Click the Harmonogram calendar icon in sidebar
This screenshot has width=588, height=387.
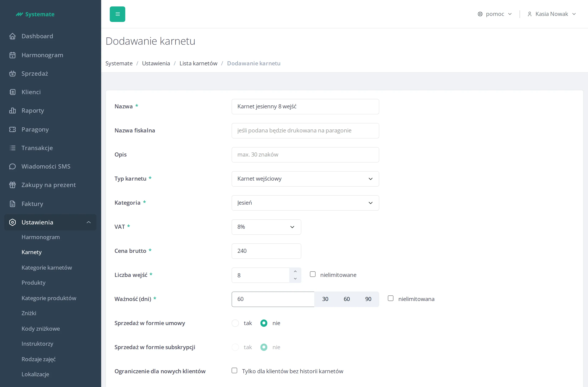click(x=12, y=55)
